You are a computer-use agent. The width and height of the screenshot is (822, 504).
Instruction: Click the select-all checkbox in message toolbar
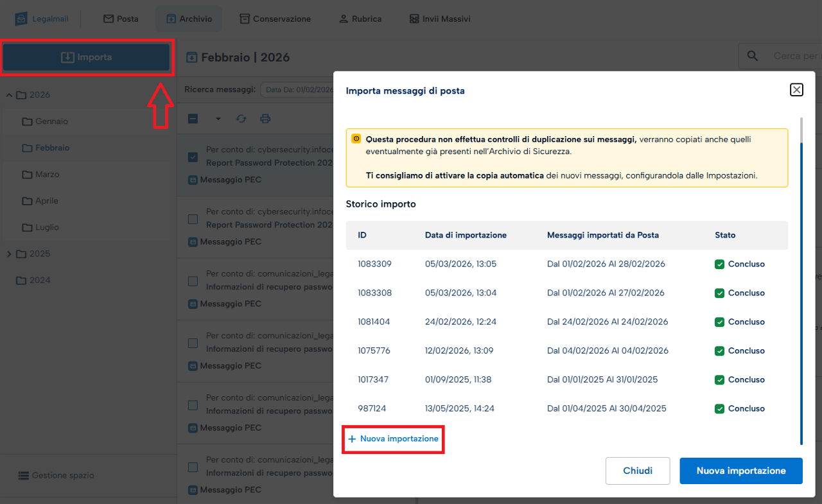point(193,119)
